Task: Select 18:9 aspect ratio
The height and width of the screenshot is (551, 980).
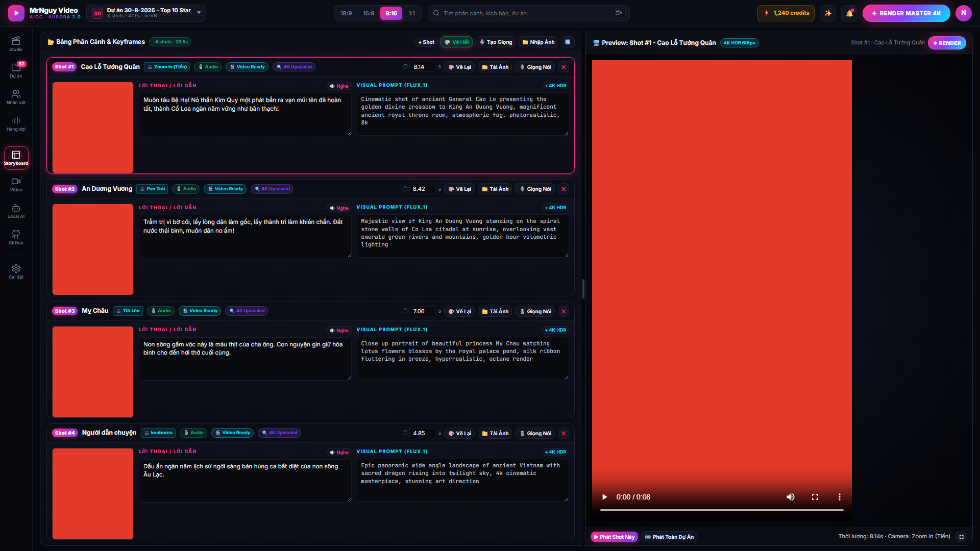Action: [x=346, y=13]
